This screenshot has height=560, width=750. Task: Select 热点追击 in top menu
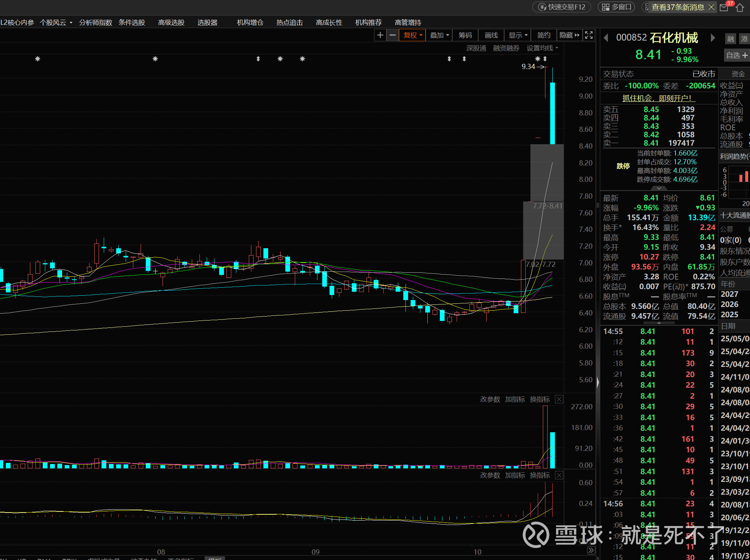click(x=289, y=23)
